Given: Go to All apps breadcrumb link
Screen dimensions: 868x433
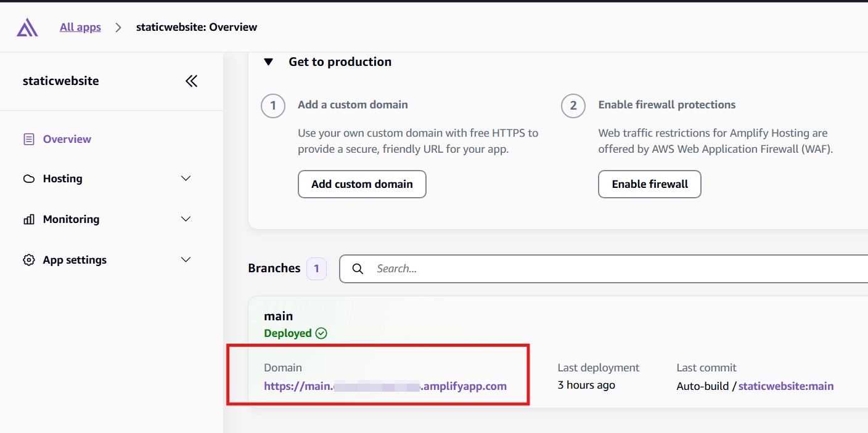Looking at the screenshot, I should (x=80, y=27).
